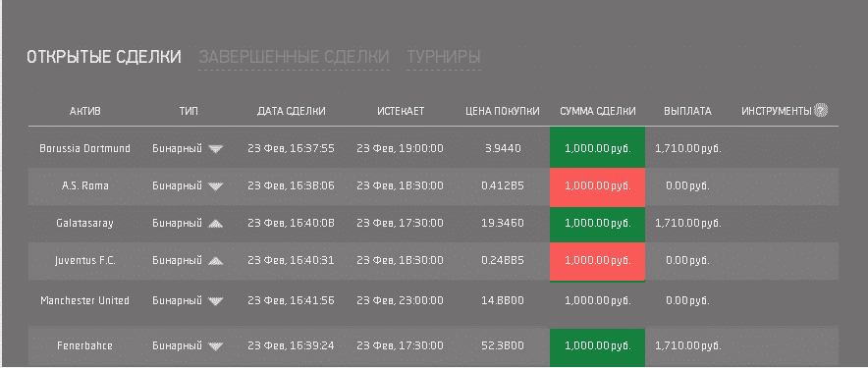Image resolution: width=868 pixels, height=368 pixels.
Task: Click the Fenerbahce asset name
Action: pyautogui.click(x=84, y=345)
